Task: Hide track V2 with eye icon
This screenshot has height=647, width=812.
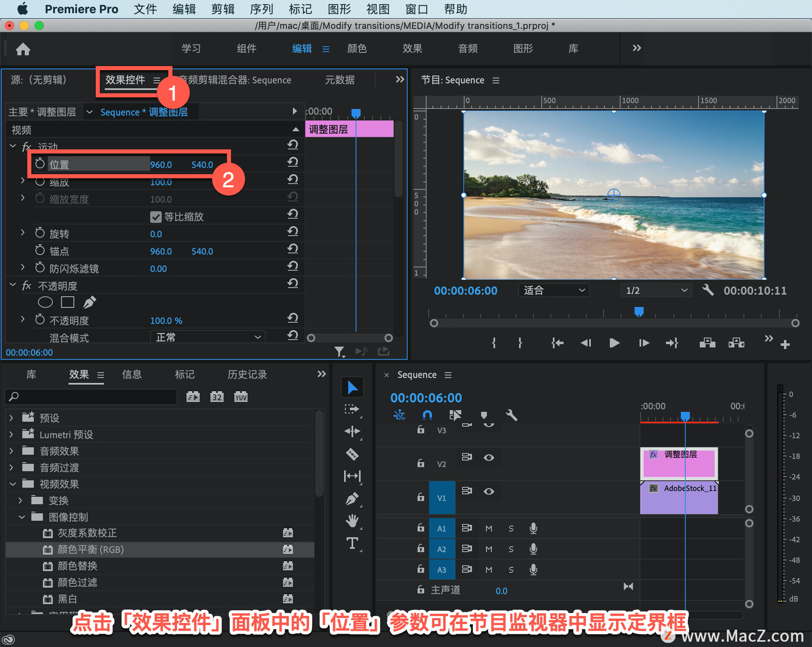Action: [x=489, y=458]
